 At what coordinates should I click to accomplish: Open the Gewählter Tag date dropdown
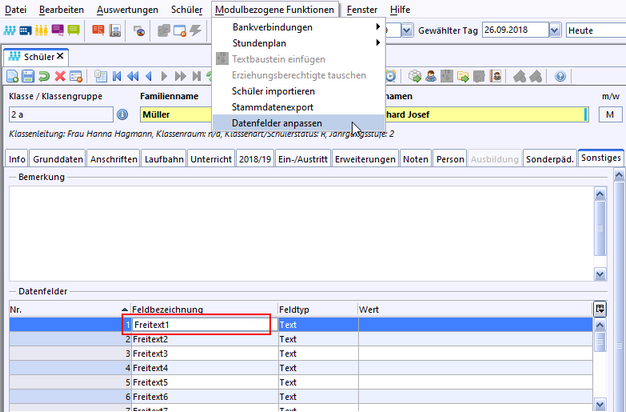553,31
